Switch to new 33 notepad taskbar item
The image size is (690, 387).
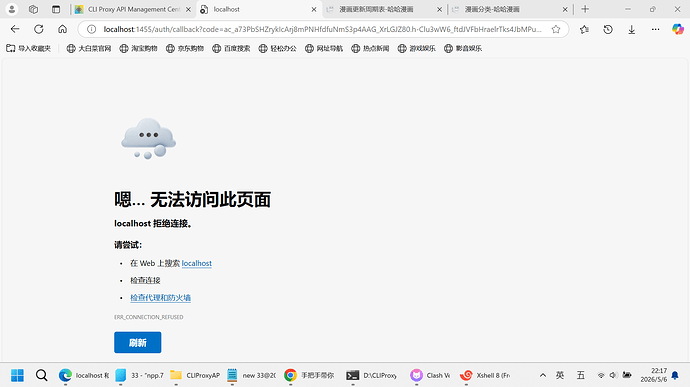pos(251,375)
